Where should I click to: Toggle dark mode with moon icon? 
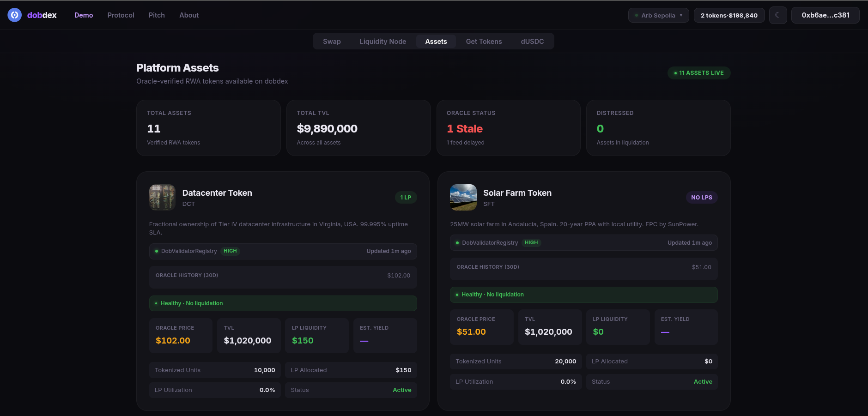[x=777, y=15]
